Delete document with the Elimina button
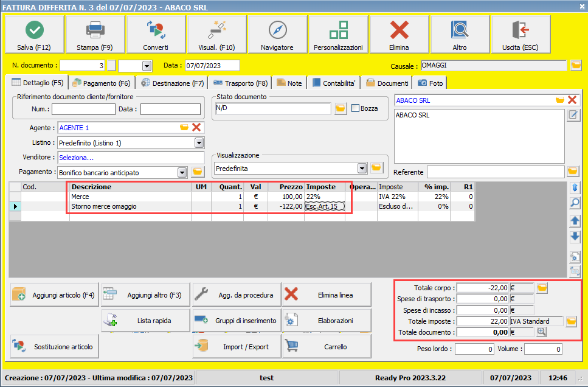 pyautogui.click(x=399, y=35)
